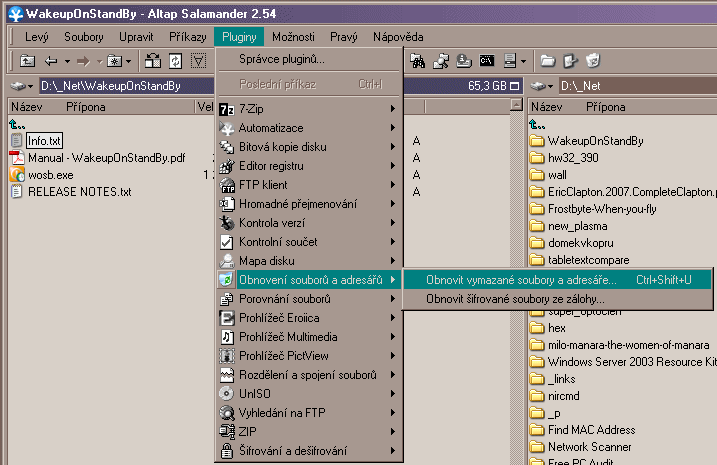
Task: Click the Přípona column header in right panel
Action: (x=606, y=107)
